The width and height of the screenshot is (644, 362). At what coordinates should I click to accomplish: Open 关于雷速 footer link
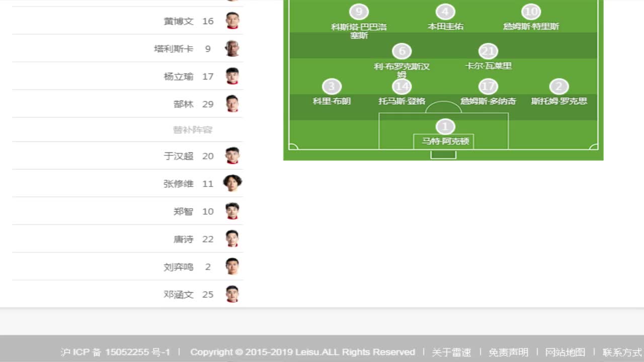pos(451,352)
